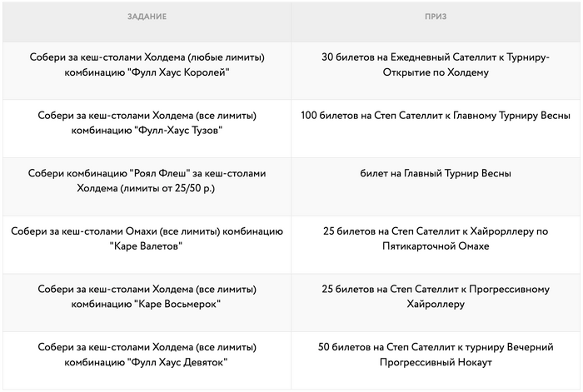This screenshot has width=583, height=392.
Task: Click the quoted text "Каре Валетов"
Action: coord(147,246)
